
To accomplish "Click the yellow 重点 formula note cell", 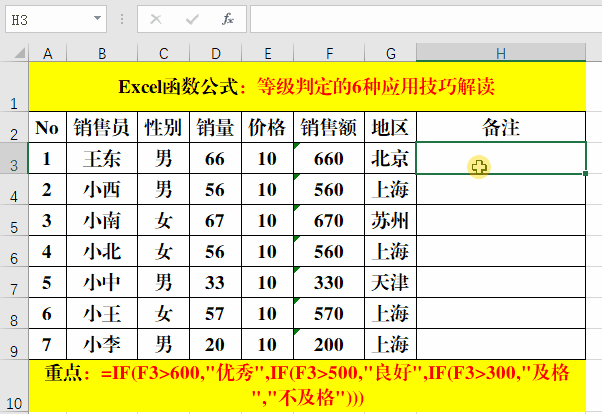I will [307, 386].
